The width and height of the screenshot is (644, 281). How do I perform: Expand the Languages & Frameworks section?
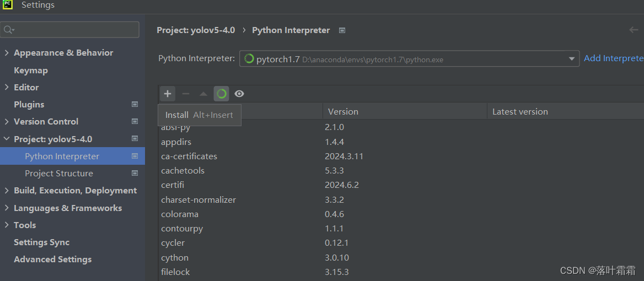tap(6, 208)
